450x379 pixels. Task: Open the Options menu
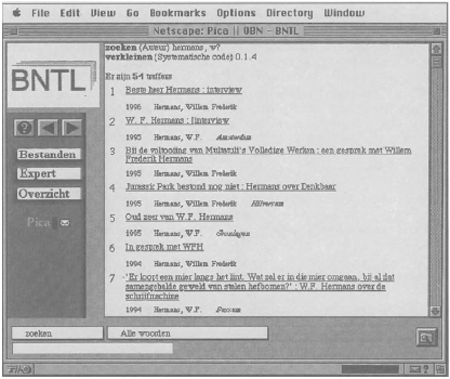click(x=236, y=13)
